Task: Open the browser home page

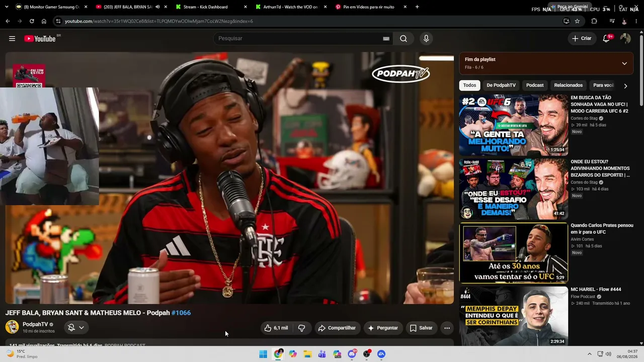Action: click(x=44, y=21)
